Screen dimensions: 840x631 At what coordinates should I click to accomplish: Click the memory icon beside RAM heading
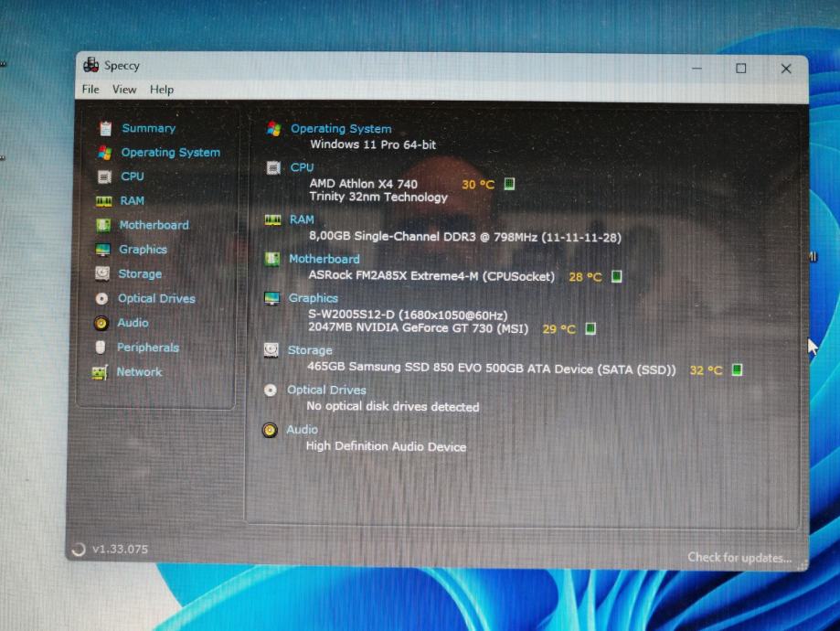(272, 219)
